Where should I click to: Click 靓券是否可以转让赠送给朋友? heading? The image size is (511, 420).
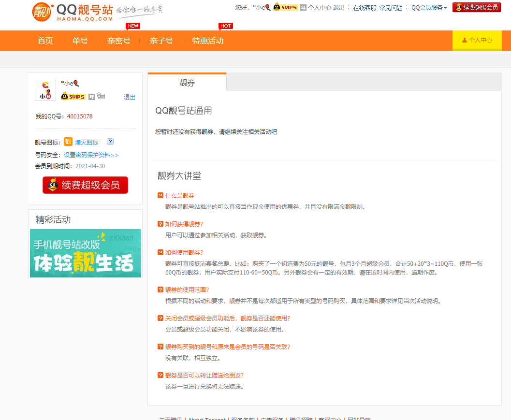pyautogui.click(x=204, y=375)
